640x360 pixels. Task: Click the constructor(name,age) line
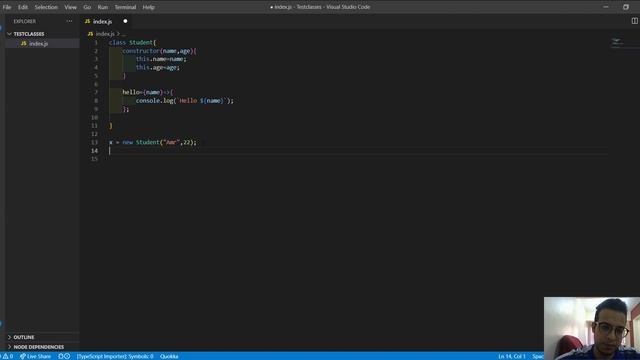(x=160, y=51)
